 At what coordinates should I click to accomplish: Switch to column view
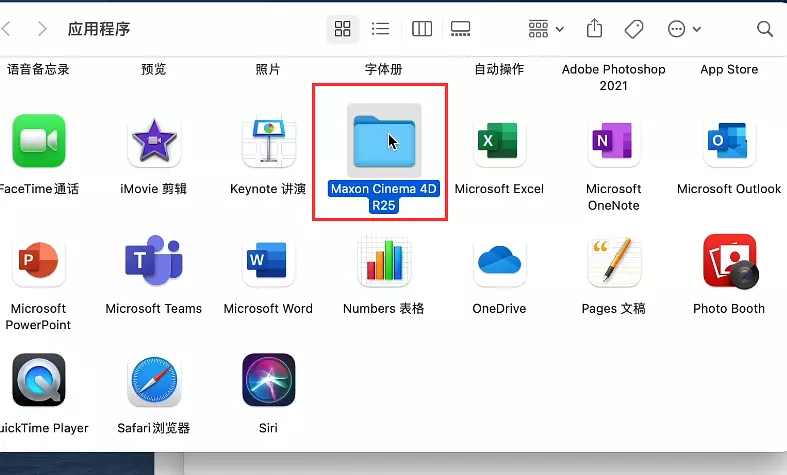pos(422,29)
